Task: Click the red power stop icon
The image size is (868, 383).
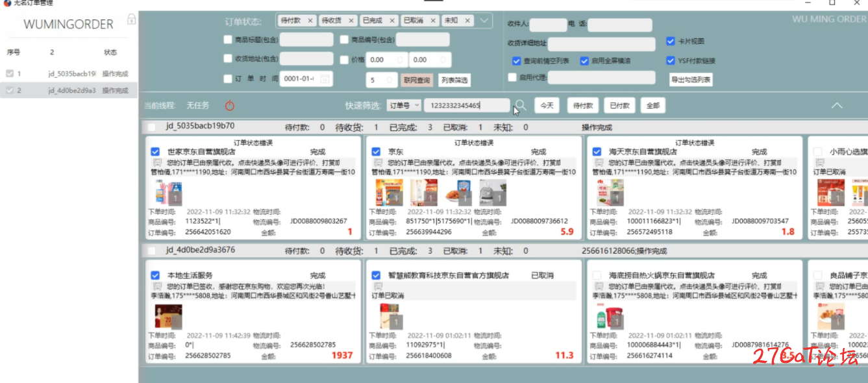Action: point(230,105)
